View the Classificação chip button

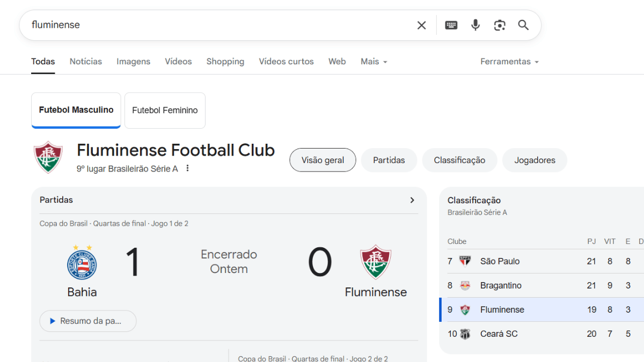459,160
